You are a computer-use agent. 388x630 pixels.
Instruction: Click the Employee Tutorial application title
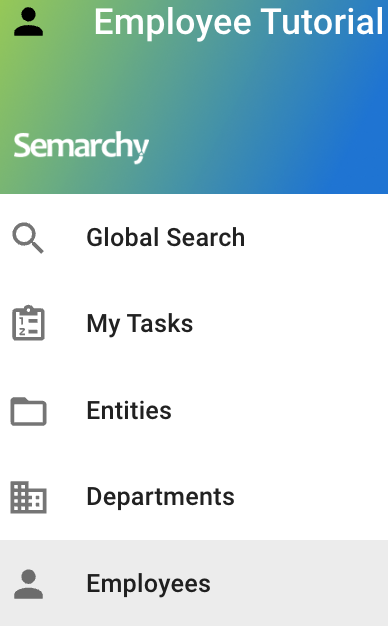tap(239, 22)
